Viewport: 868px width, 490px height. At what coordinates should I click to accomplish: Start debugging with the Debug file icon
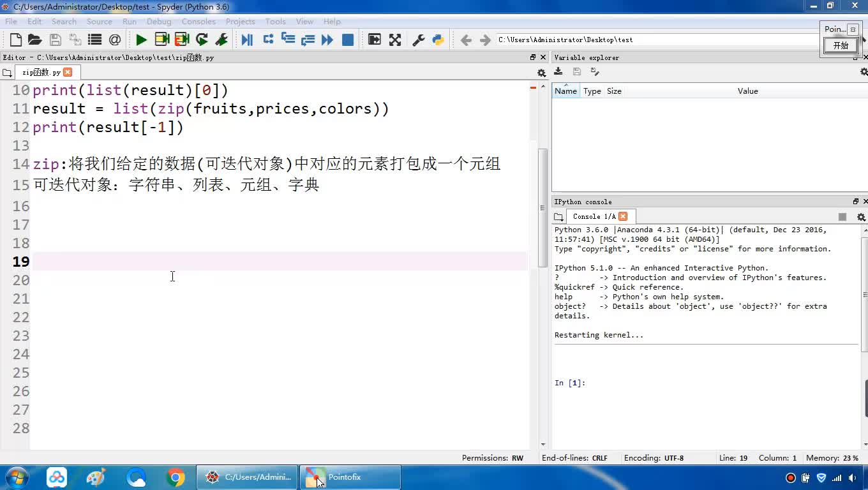pyautogui.click(x=247, y=40)
